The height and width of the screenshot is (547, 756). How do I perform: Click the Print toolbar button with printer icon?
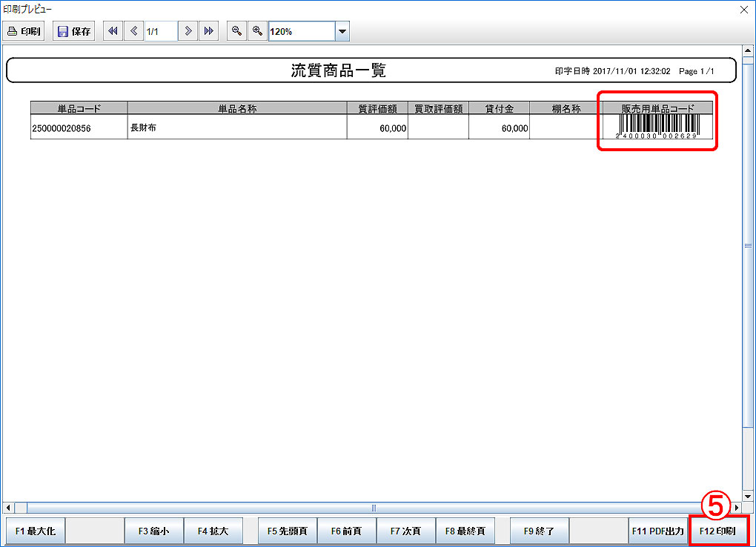coord(24,31)
